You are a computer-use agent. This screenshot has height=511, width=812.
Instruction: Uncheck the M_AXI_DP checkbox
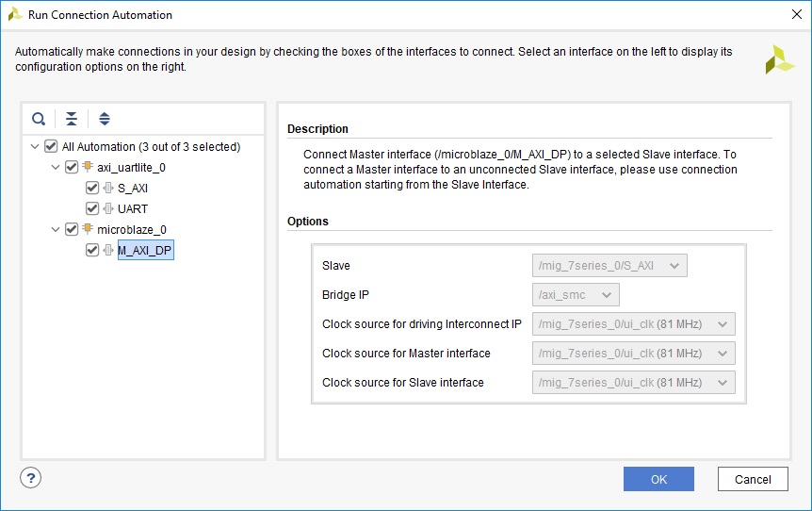[x=92, y=250]
